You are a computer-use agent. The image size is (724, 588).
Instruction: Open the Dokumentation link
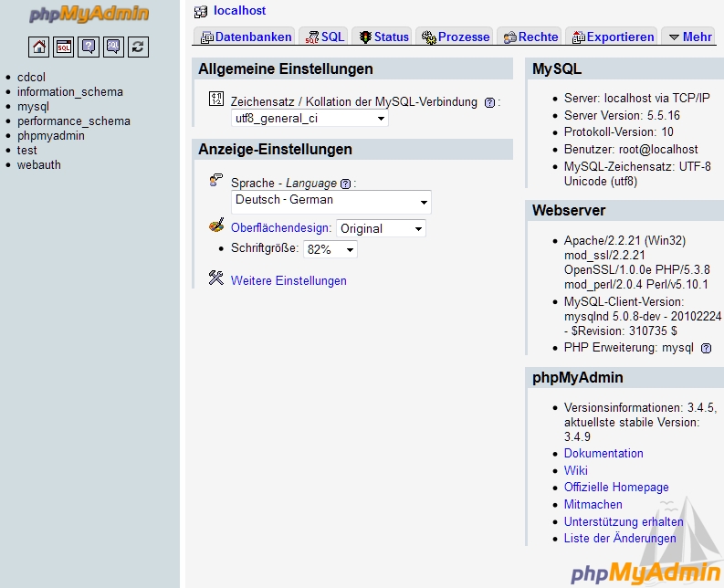(603, 453)
